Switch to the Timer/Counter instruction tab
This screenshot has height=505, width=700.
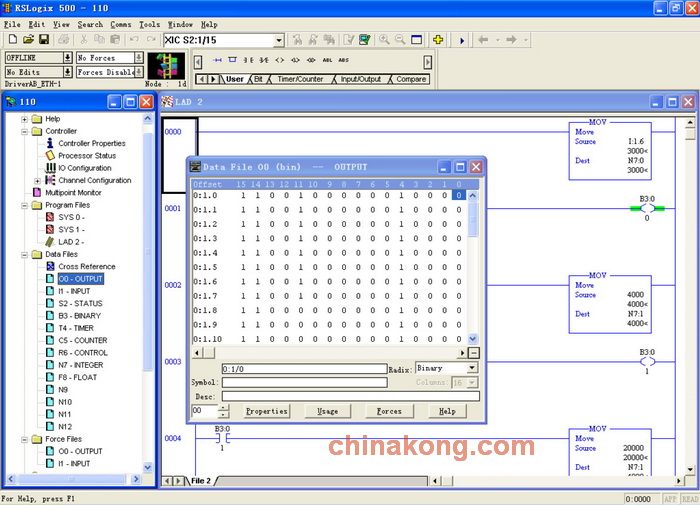click(x=300, y=79)
